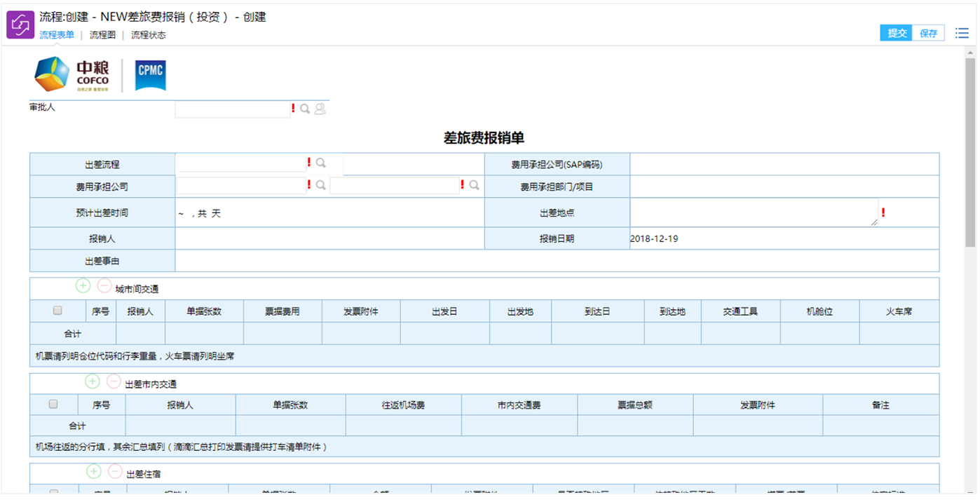Click the search icon beside 审批人 field

click(x=305, y=109)
